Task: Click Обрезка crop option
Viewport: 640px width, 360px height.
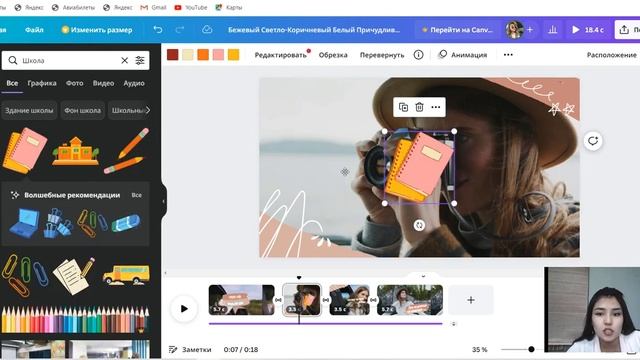Action: click(333, 55)
